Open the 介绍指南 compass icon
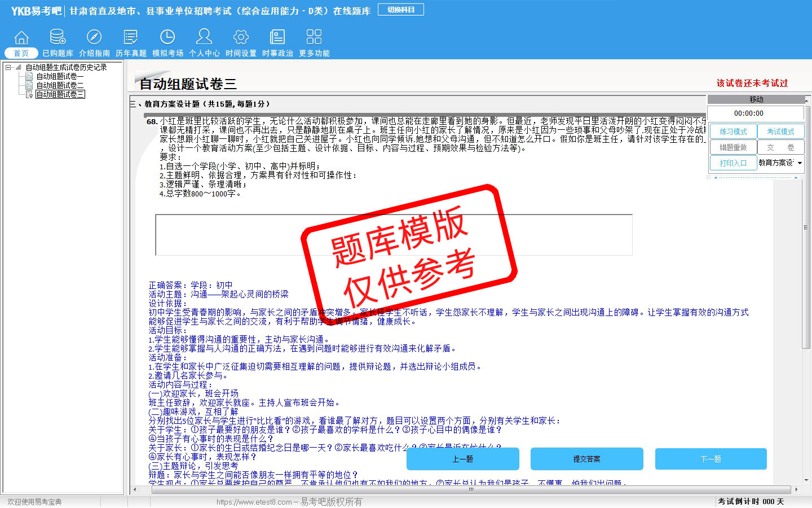This screenshot has height=508, width=812. click(94, 38)
